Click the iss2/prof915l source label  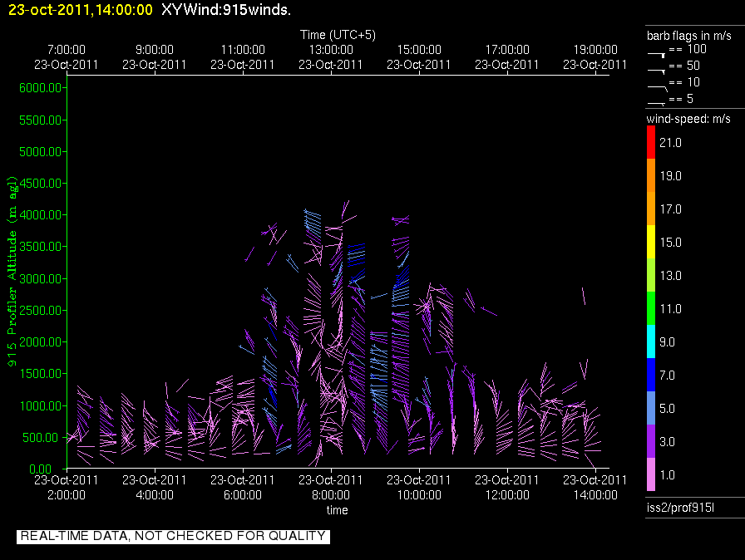(680, 508)
